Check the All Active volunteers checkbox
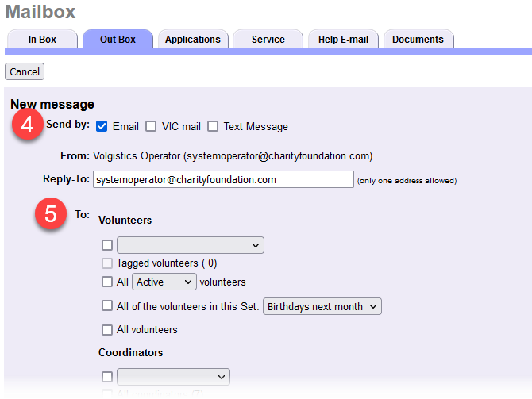Screen dimensions: 532x399 [x=107, y=282]
